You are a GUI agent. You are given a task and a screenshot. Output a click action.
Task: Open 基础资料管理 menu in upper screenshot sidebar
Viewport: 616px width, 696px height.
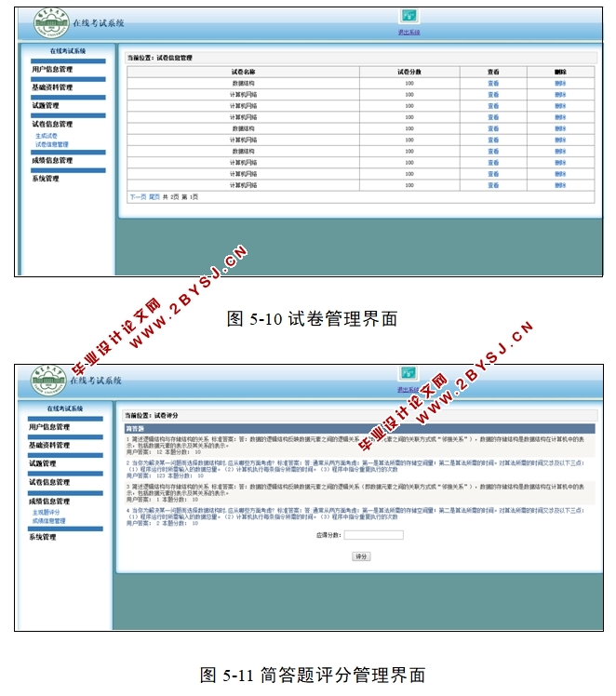coord(52,87)
